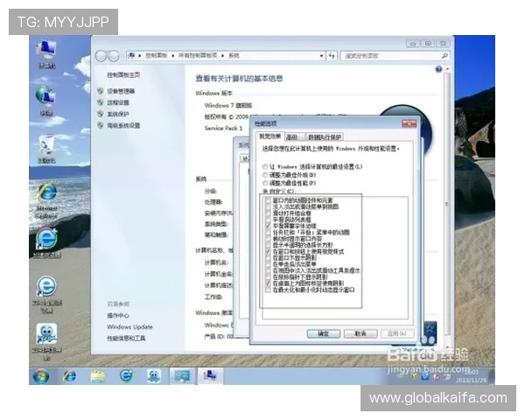This screenshot has width=525, height=420.
Task: Click 取消 in the 性能选项 dialog
Action: coord(360,333)
